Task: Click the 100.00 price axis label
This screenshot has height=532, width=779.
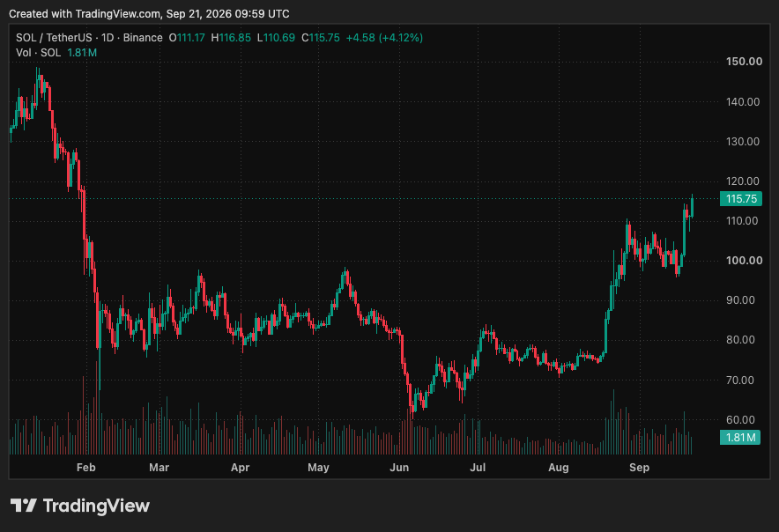Action: [x=744, y=261]
